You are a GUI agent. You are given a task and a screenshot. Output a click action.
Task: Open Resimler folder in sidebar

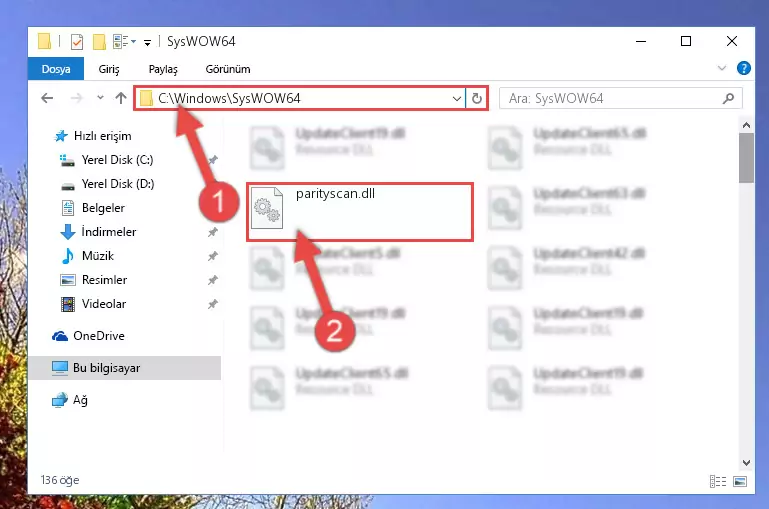(104, 280)
